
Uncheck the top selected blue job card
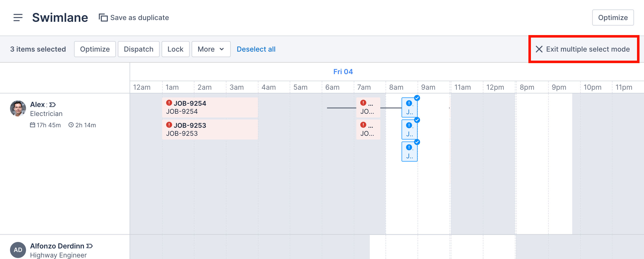417,98
